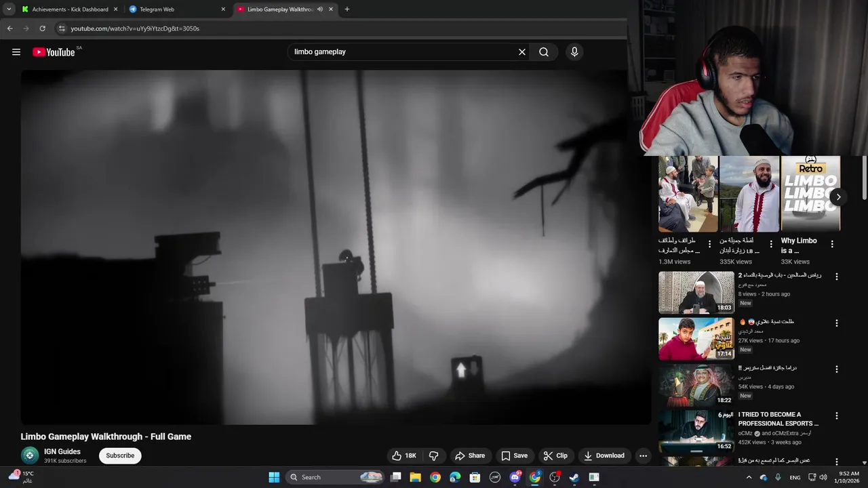This screenshot has width=868, height=488.
Task: Start voice search with microphone
Action: [x=574, y=52]
